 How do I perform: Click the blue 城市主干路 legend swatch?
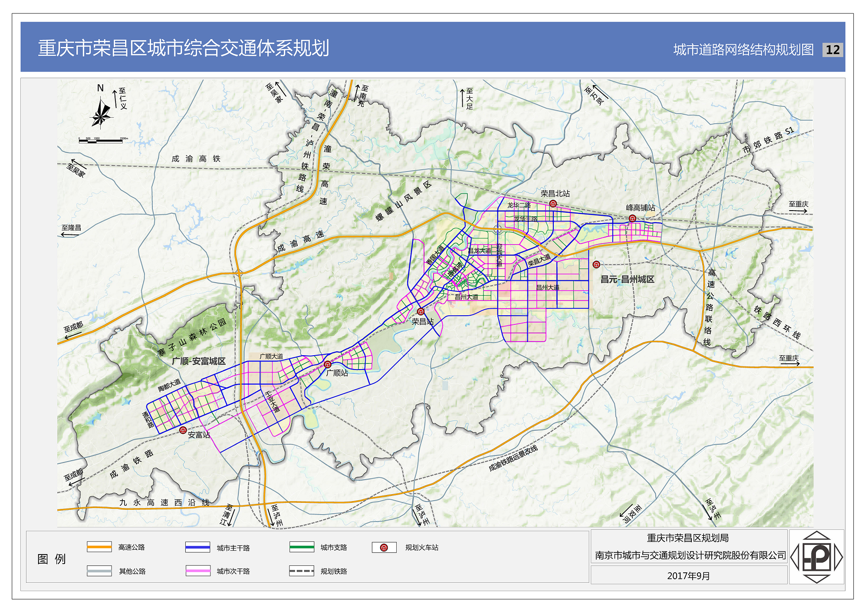[197, 548]
